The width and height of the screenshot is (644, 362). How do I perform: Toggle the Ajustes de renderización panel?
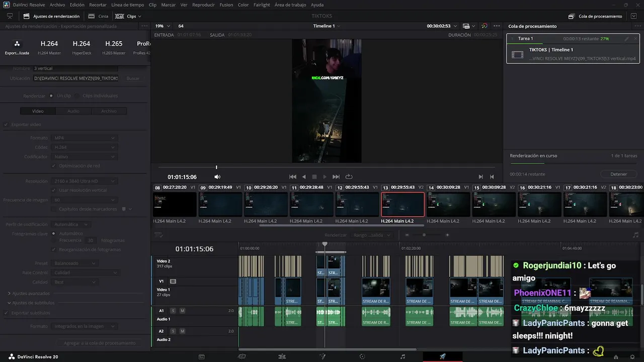(51, 16)
